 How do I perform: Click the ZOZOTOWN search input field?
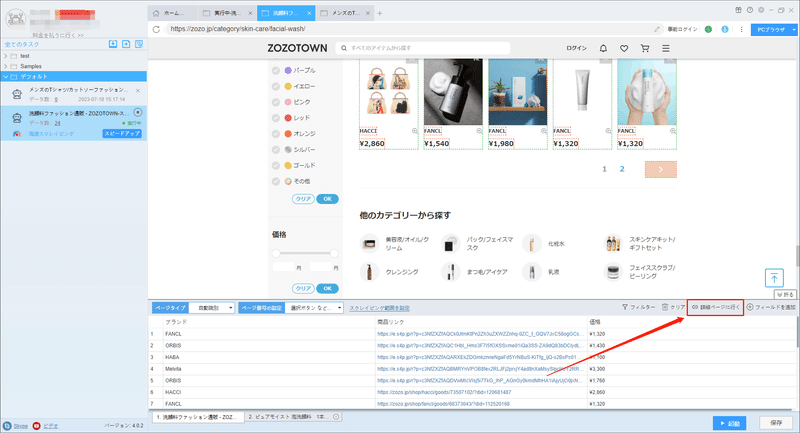click(x=423, y=48)
